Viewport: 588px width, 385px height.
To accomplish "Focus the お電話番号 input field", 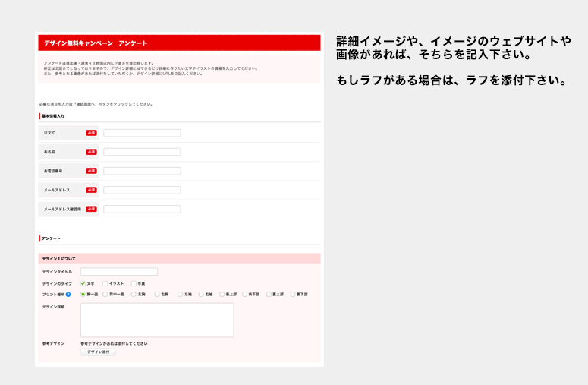I will click(142, 171).
